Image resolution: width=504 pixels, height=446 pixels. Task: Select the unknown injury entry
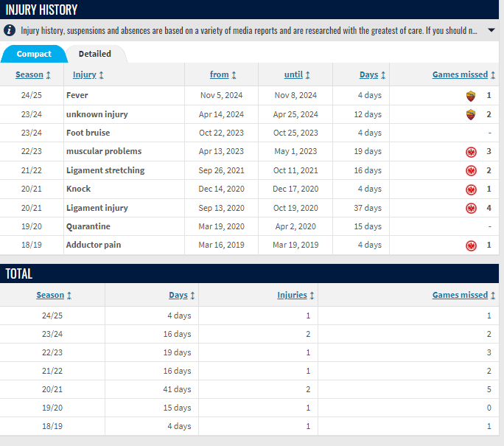97,114
